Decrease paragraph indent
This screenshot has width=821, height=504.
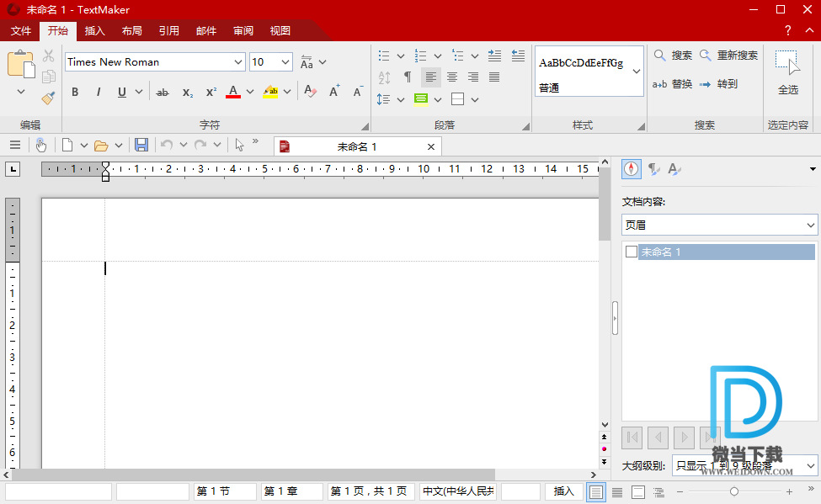pyautogui.click(x=518, y=56)
